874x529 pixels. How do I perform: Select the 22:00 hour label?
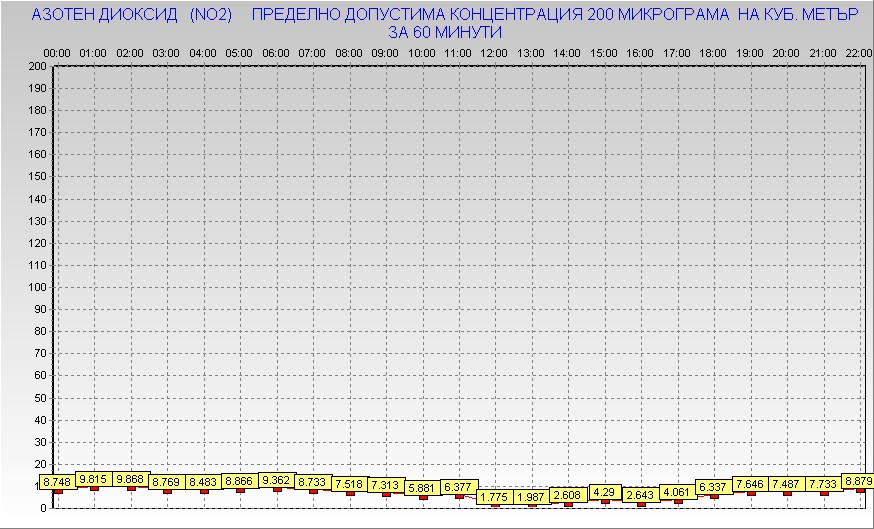click(x=858, y=52)
